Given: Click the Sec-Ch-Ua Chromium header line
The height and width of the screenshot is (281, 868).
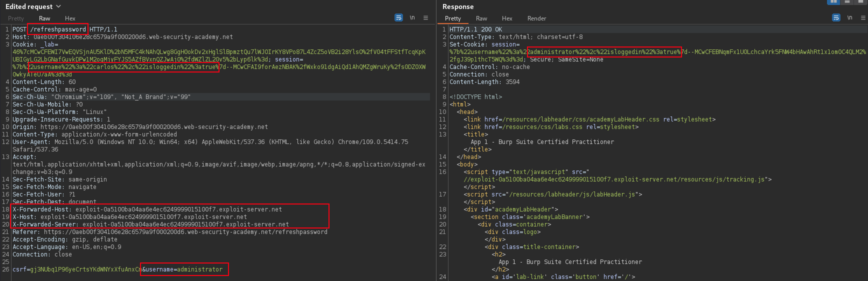Looking at the screenshot, I should tap(101, 97).
